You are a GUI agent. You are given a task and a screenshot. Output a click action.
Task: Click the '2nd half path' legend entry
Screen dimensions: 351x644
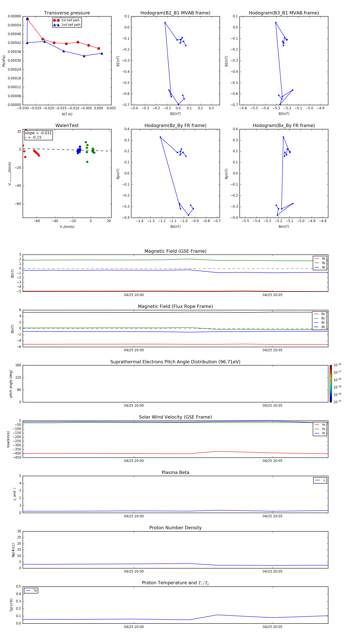67,25
